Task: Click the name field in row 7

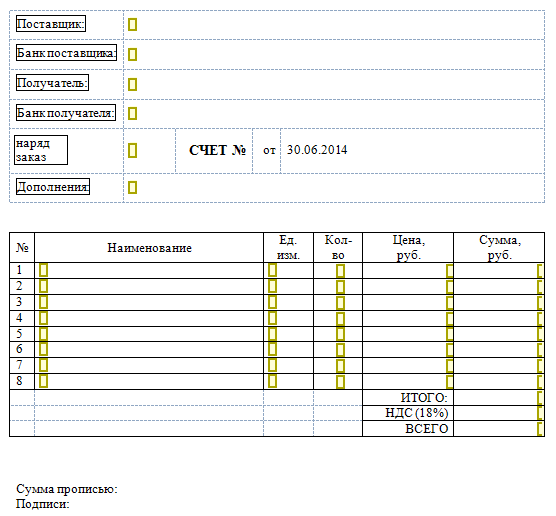Action: pyautogui.click(x=43, y=365)
